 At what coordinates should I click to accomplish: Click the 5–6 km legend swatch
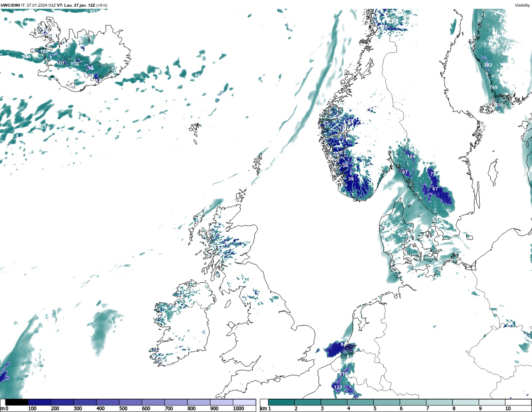point(387,402)
